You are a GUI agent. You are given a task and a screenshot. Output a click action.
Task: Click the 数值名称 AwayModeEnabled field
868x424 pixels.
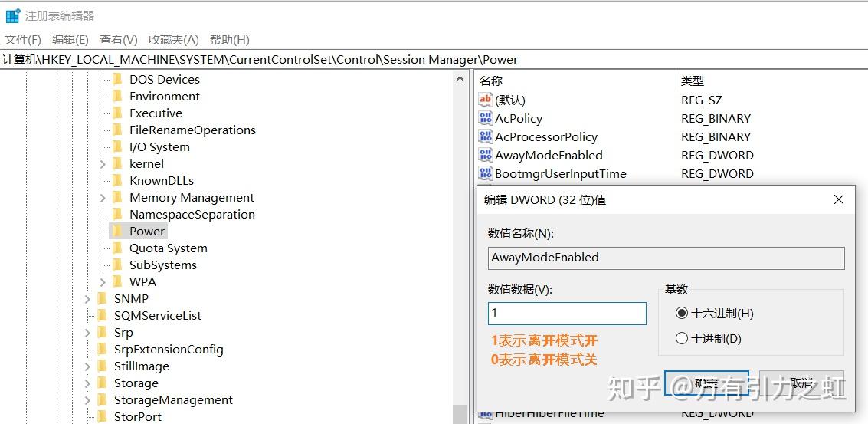tap(666, 258)
